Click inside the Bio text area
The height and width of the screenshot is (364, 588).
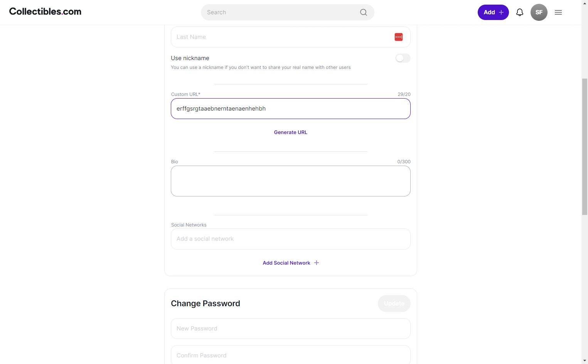[x=291, y=181]
